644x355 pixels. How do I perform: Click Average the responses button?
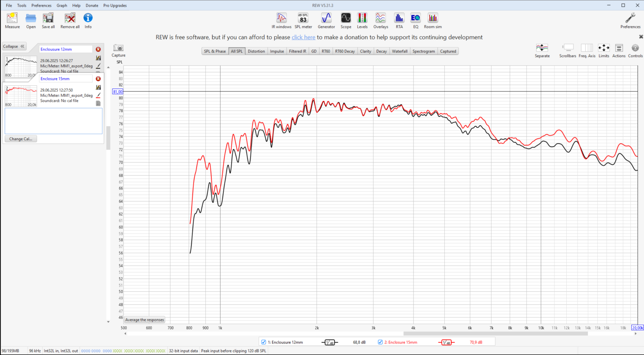coord(145,320)
